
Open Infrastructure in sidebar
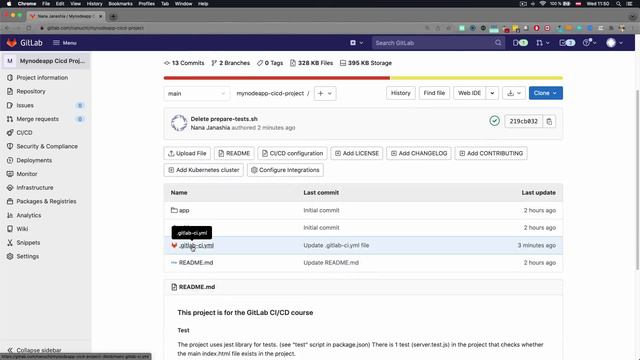click(35, 188)
